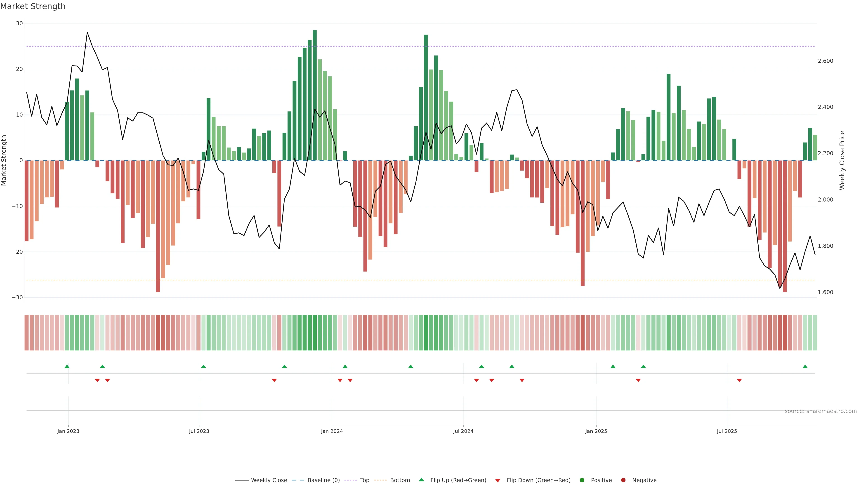The width and height of the screenshot is (868, 488).
Task: Click the Jan 2024 x-axis label
Action: (x=332, y=431)
